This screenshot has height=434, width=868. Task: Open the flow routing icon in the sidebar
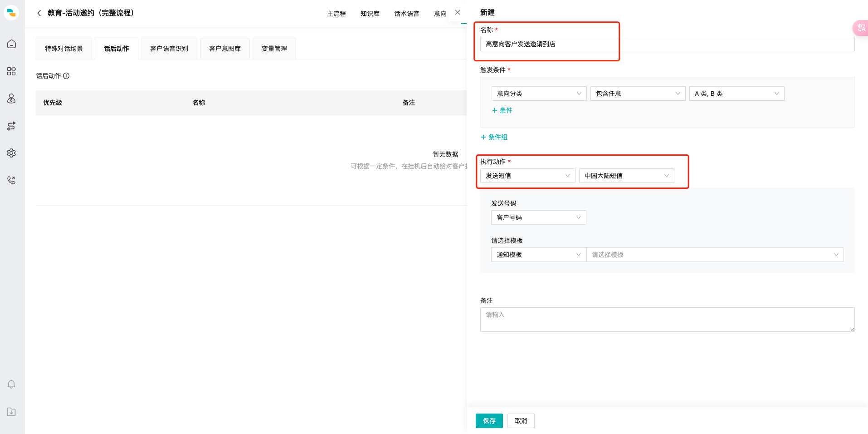(x=11, y=126)
